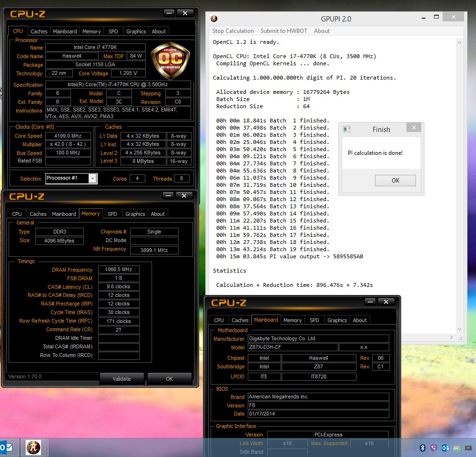Viewport: 476px width, 457px height.
Task: Open the GPUPI pi icon in taskbar
Action: 33,447
